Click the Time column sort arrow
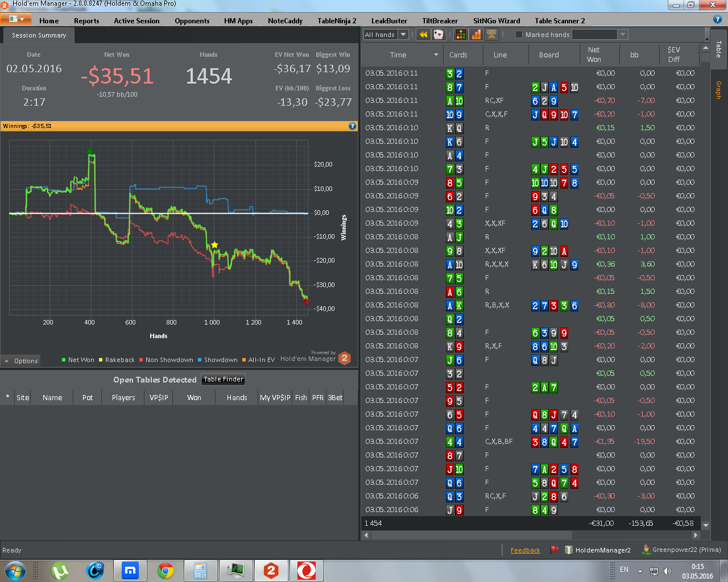The image size is (728, 582). point(436,55)
